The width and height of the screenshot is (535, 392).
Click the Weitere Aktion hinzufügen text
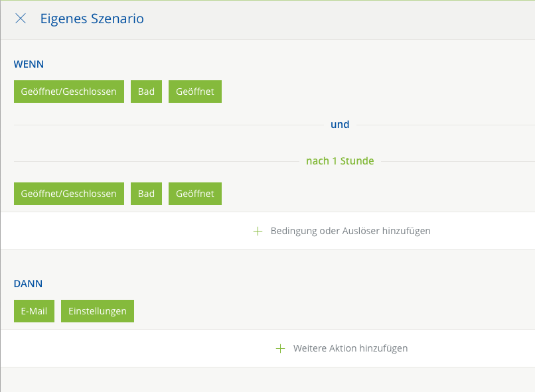[350, 348]
